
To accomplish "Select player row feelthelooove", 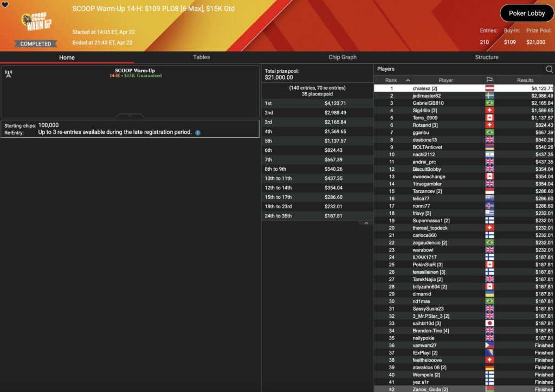I will [464, 360].
